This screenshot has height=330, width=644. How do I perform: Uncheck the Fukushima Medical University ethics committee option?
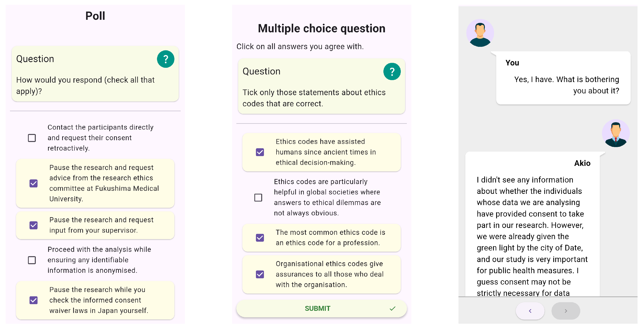click(x=33, y=184)
